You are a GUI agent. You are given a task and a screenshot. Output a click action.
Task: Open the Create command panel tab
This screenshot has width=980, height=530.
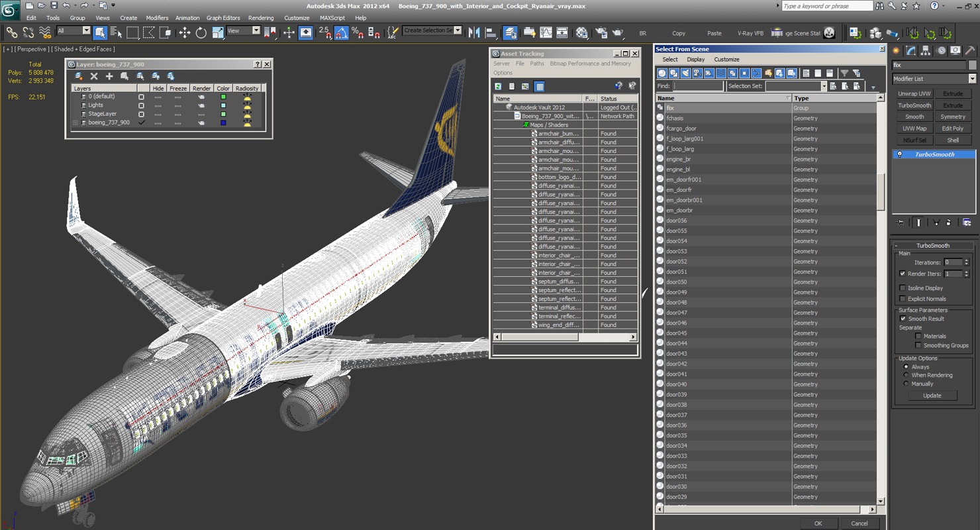(897, 50)
